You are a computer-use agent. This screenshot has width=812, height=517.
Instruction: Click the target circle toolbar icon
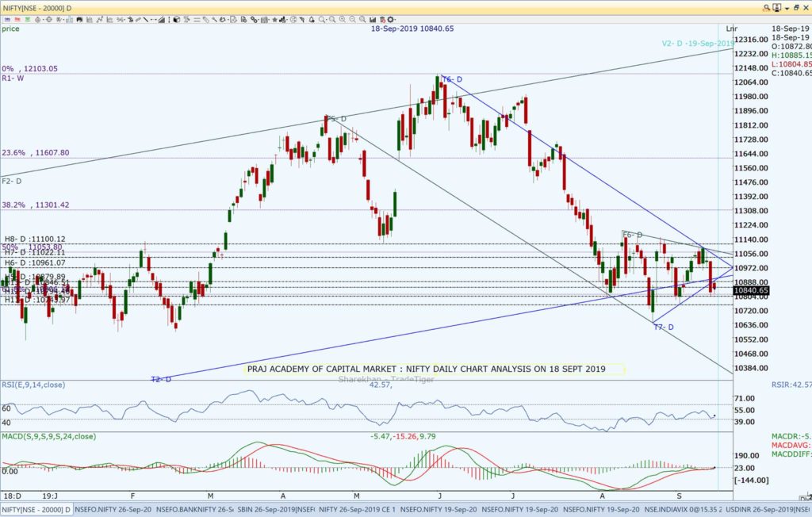38,20
